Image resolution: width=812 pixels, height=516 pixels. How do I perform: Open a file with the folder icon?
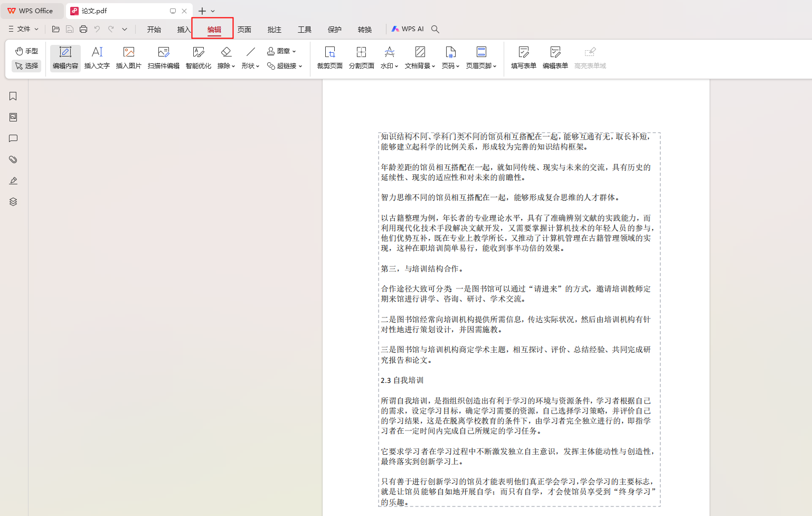point(55,30)
